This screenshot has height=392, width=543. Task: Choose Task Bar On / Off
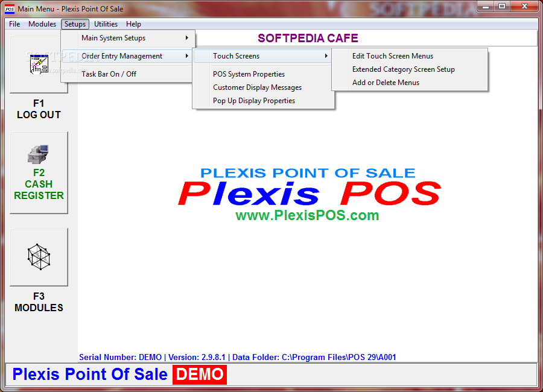coord(127,74)
